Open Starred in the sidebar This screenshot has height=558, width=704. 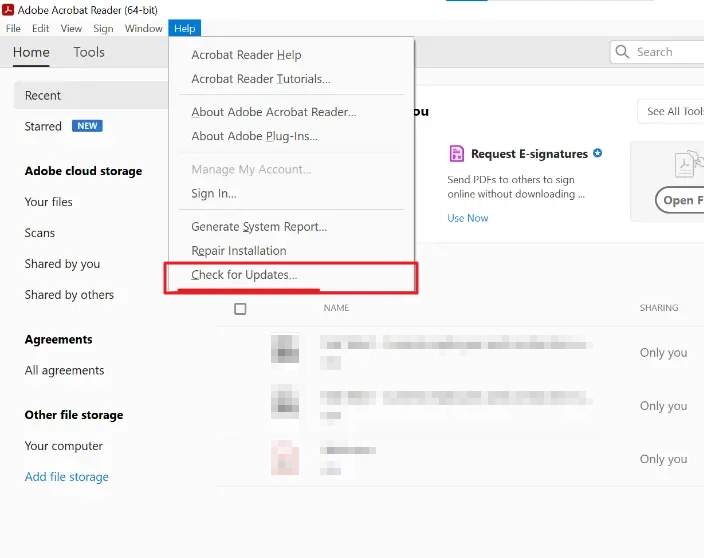(x=43, y=126)
